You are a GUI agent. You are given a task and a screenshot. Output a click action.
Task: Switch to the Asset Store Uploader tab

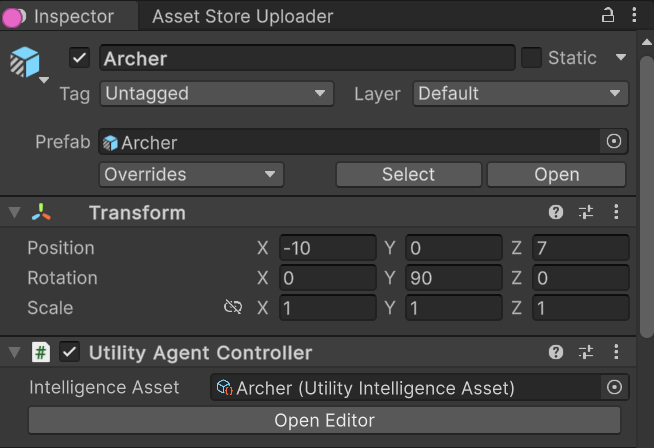242,17
